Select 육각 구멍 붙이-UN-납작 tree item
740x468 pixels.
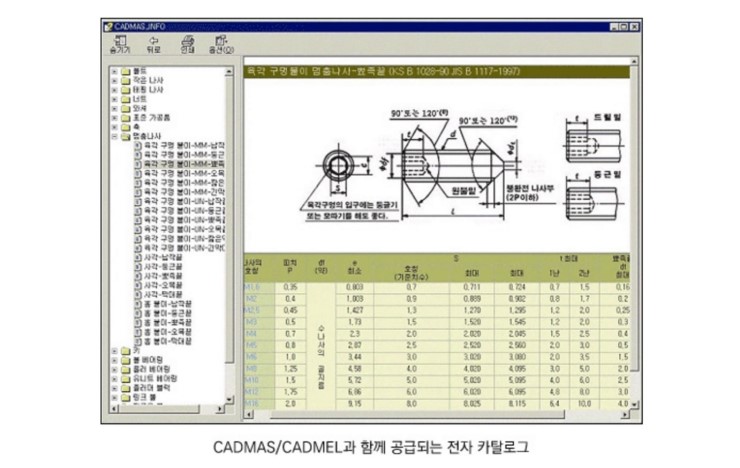coord(184,201)
